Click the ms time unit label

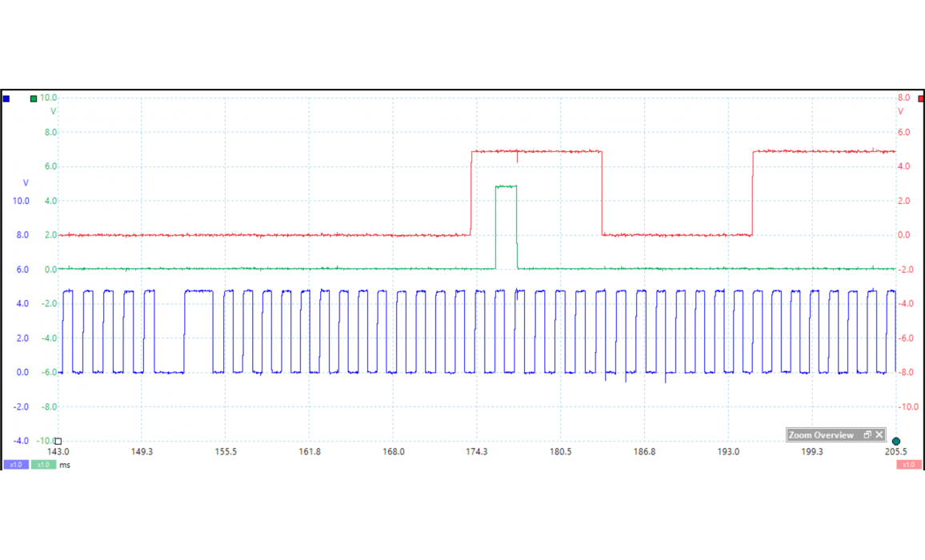[x=65, y=465]
